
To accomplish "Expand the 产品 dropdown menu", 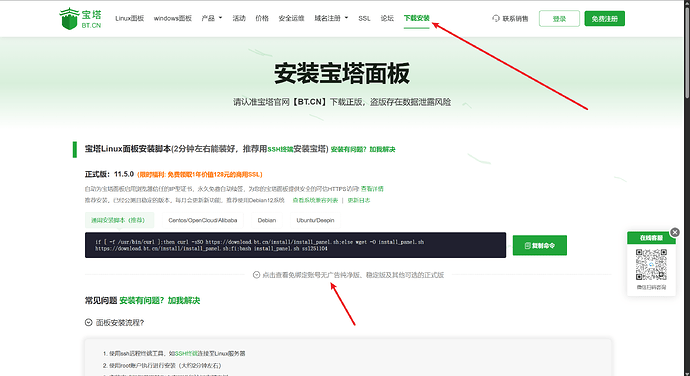I will click(x=212, y=18).
